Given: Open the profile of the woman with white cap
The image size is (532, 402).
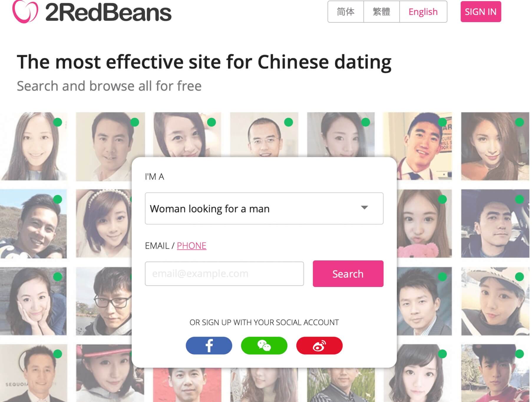Looking at the screenshot, I should 495,301.
